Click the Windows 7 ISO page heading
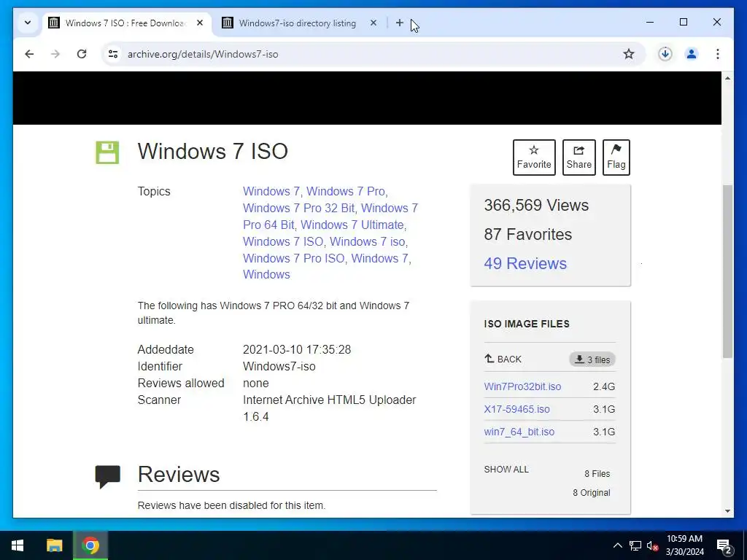 (x=212, y=151)
